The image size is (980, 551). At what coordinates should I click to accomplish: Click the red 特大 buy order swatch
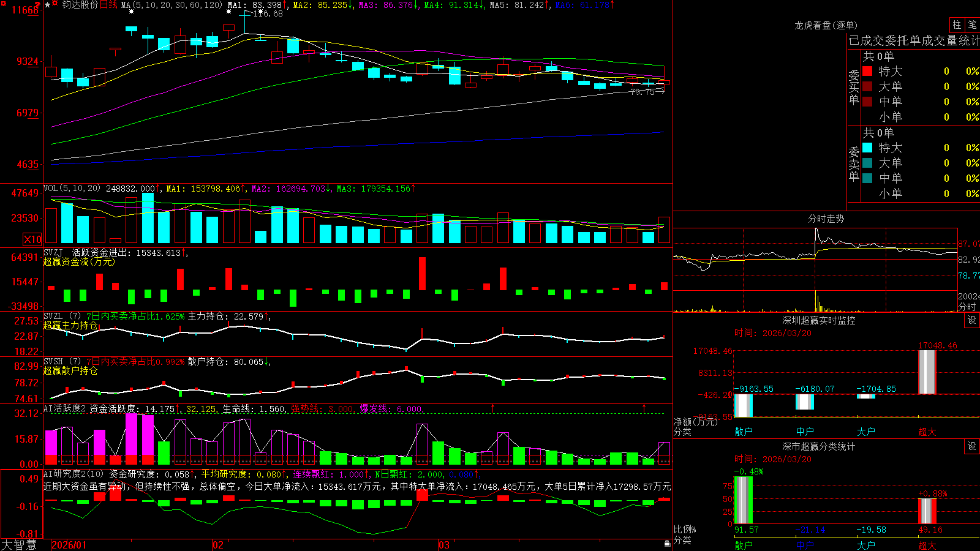tap(867, 71)
